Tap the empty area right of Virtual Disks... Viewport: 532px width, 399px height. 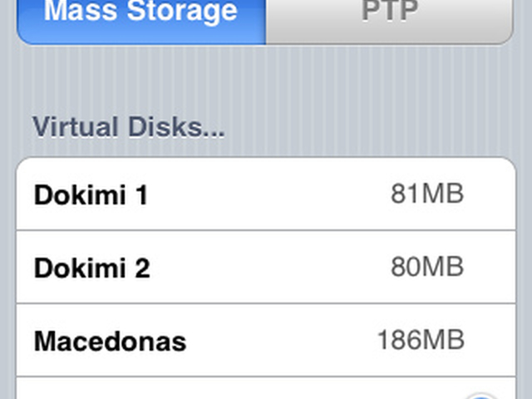coord(374,129)
